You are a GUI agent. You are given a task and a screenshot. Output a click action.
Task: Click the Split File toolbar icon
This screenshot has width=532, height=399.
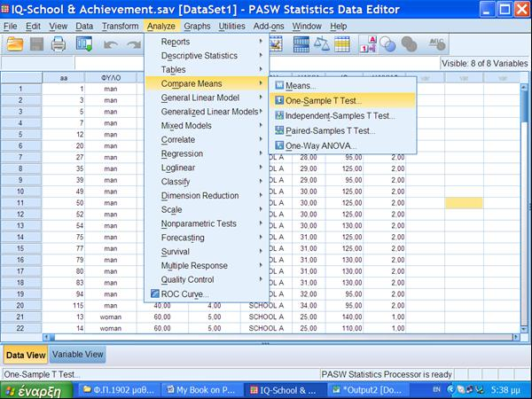[x=301, y=44]
